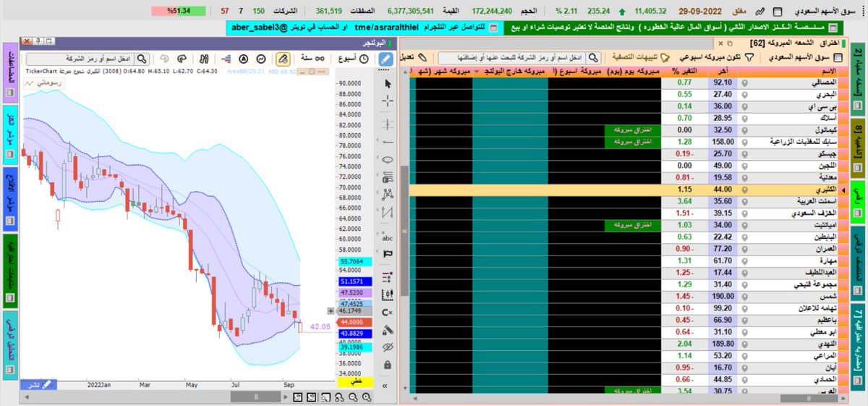Image resolution: width=868 pixels, height=406 pixels.
Task: Open the weekly interval selector أسبوع
Action: [352, 59]
